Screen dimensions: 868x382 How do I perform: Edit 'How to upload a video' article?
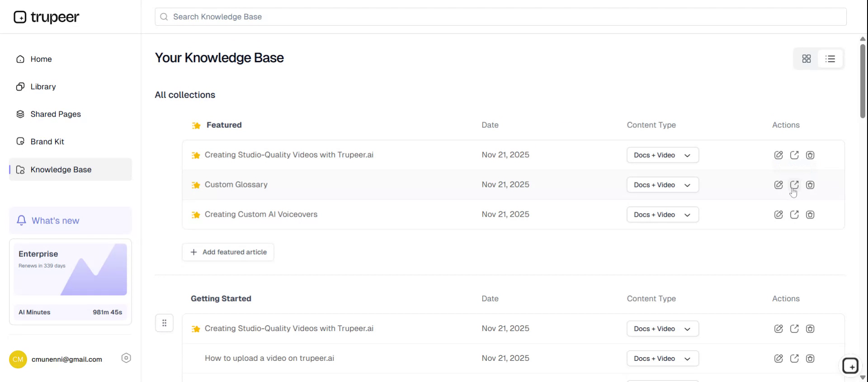pos(778,359)
